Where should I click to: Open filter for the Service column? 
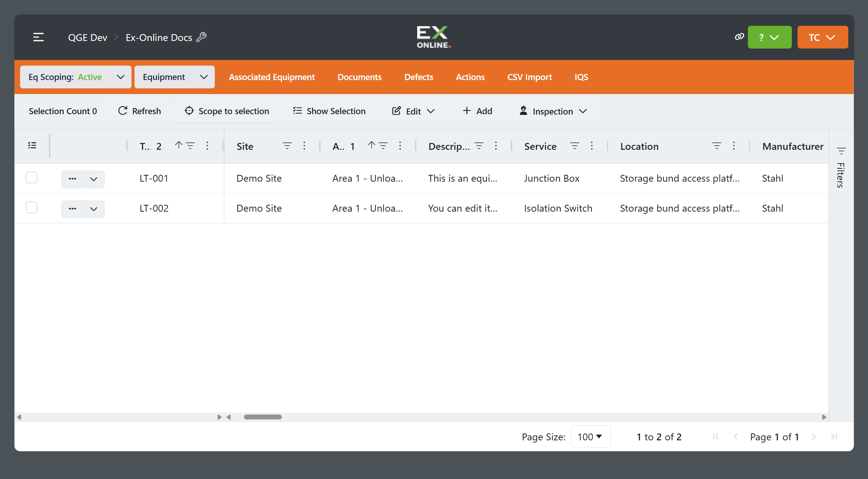[575, 146]
